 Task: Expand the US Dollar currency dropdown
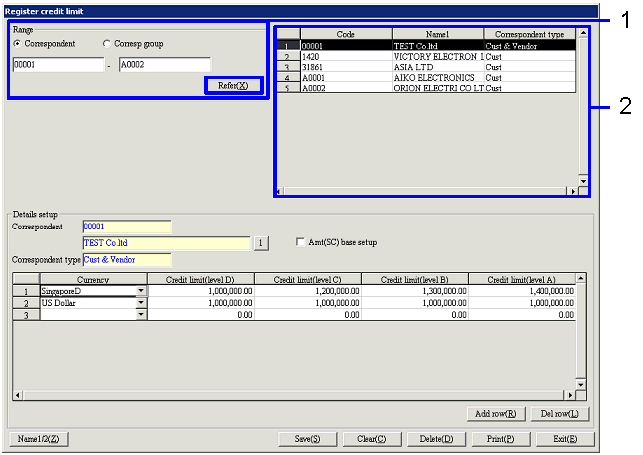140,303
